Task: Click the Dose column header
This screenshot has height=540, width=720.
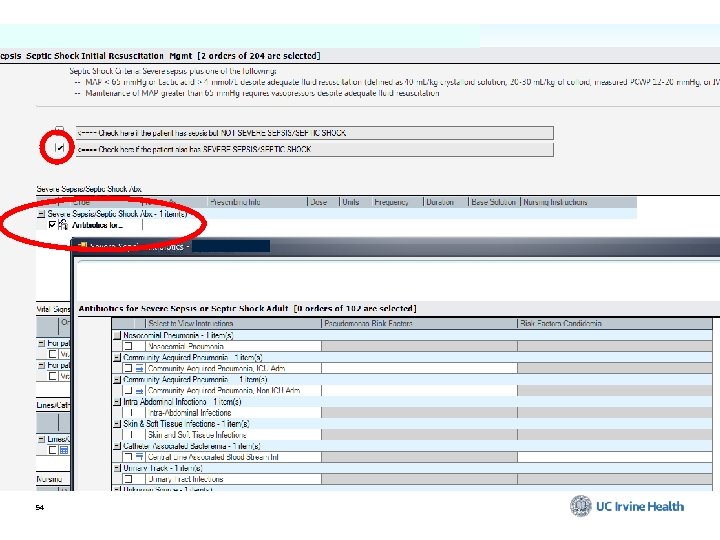Action: pyautogui.click(x=323, y=202)
